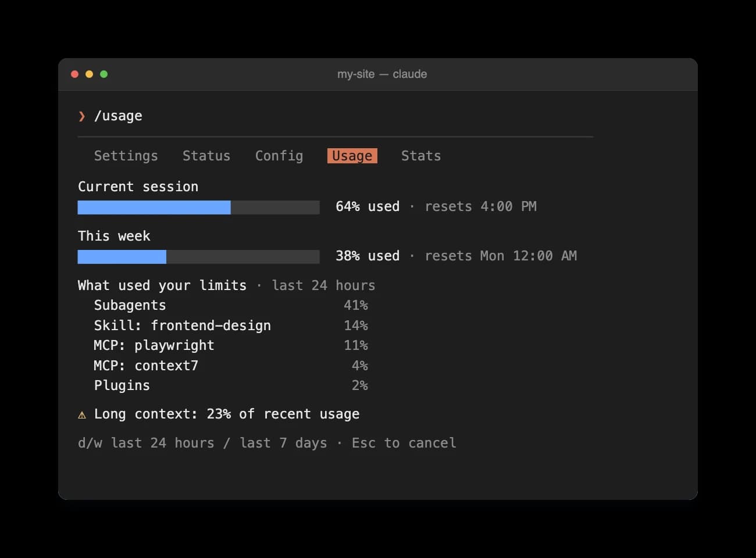
Task: Click the '64% used' value
Action: click(368, 206)
